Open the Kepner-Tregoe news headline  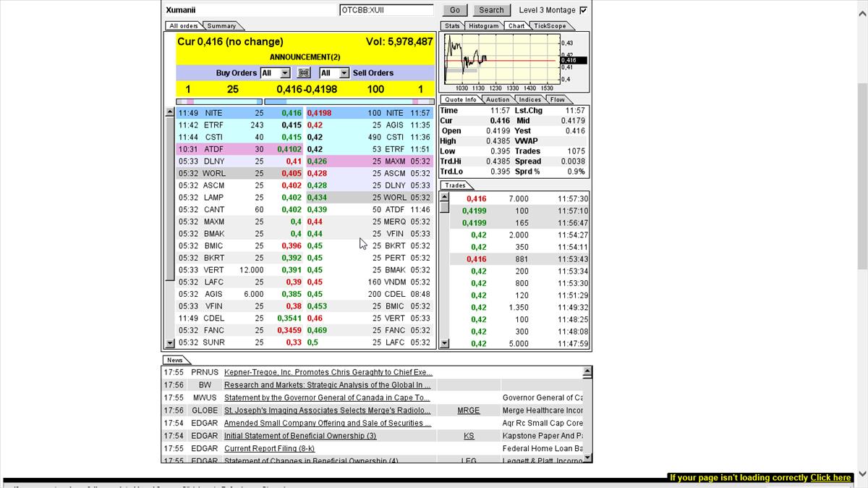tap(328, 372)
